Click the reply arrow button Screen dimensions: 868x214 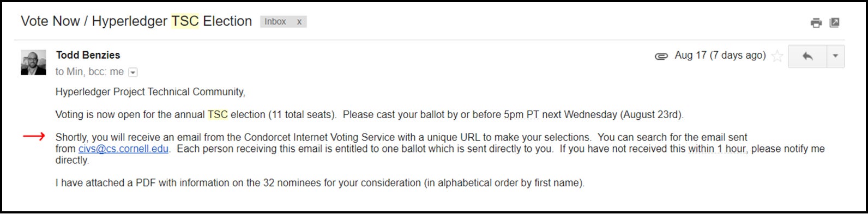click(x=807, y=56)
